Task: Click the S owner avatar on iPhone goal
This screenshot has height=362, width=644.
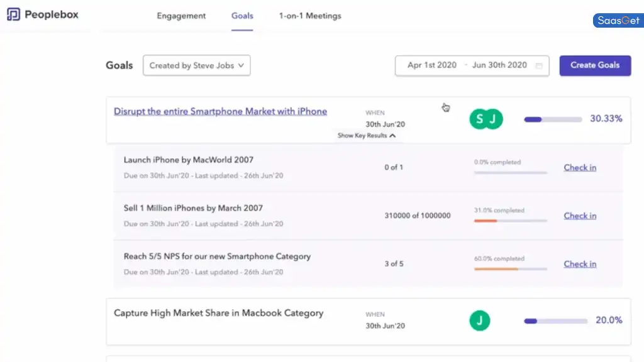Action: pyautogui.click(x=479, y=119)
